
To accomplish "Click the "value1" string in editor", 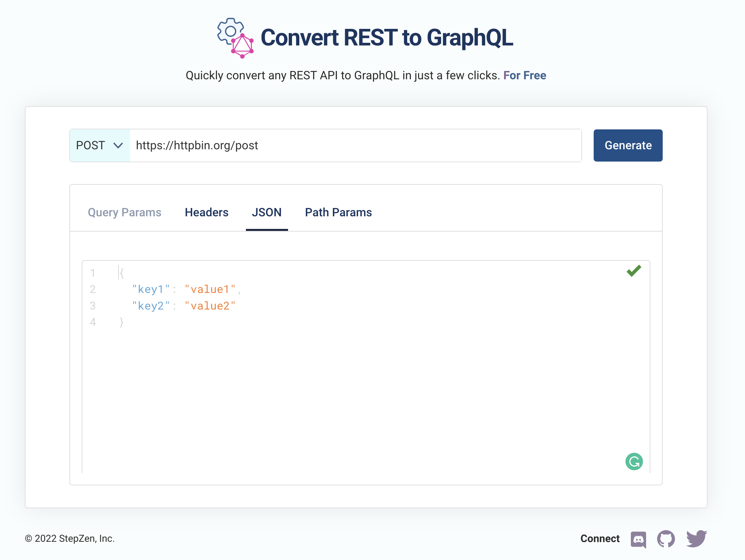I will [210, 289].
